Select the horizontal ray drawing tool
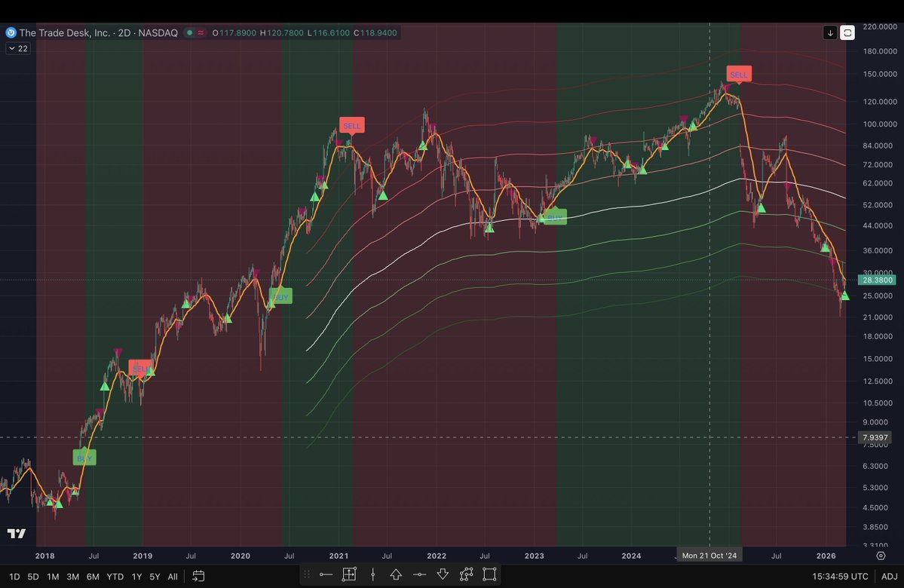The width and height of the screenshot is (904, 588). (x=326, y=574)
